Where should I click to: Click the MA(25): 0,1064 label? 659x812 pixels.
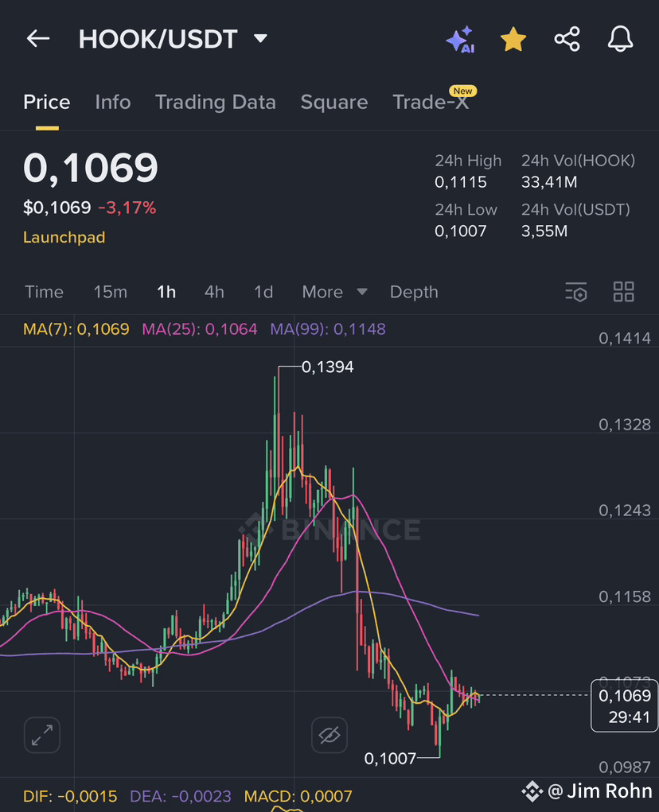pyautogui.click(x=200, y=328)
